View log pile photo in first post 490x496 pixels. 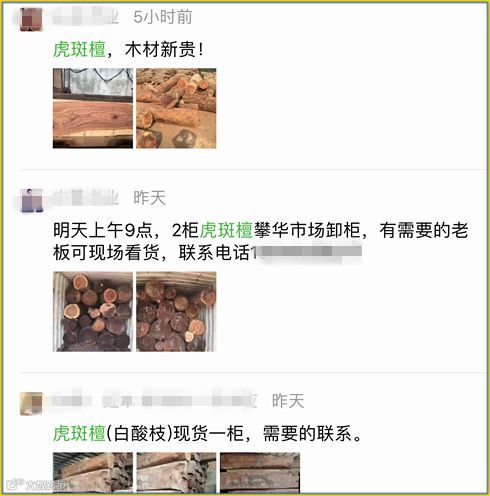[176, 108]
